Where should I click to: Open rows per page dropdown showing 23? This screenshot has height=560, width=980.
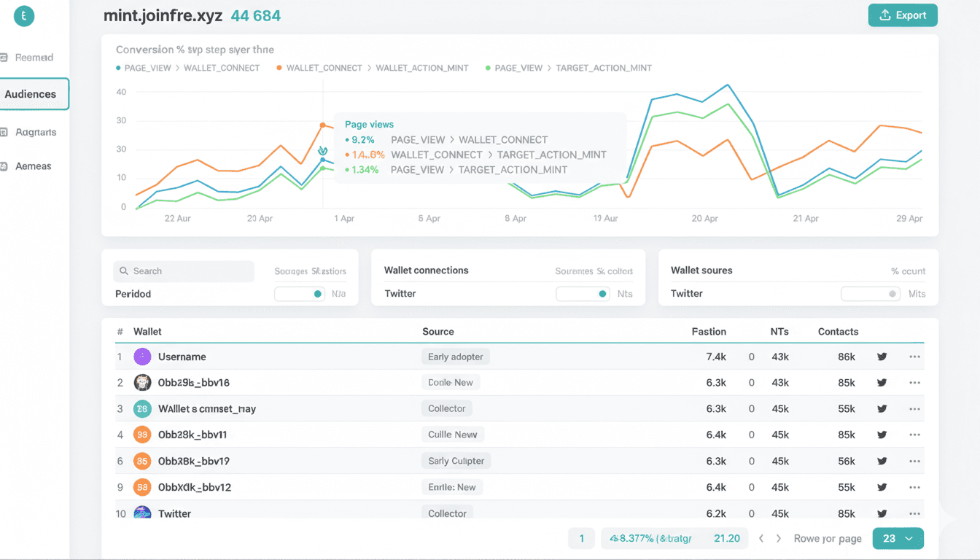(898, 538)
